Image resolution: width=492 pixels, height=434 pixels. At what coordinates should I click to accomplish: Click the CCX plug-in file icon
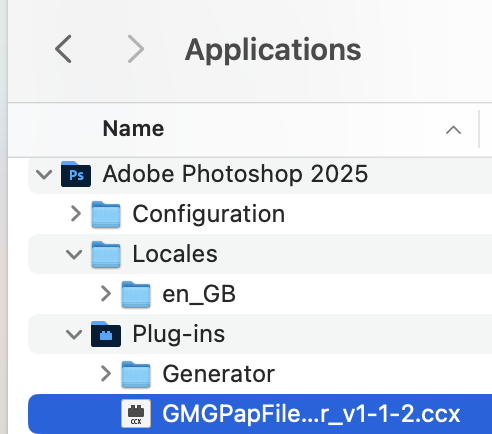(x=136, y=414)
